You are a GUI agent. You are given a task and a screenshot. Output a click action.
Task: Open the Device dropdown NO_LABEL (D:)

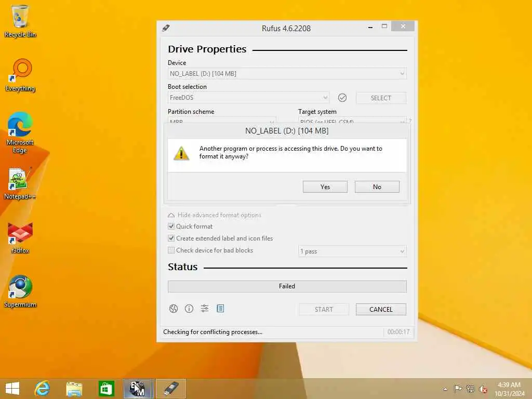tap(287, 74)
